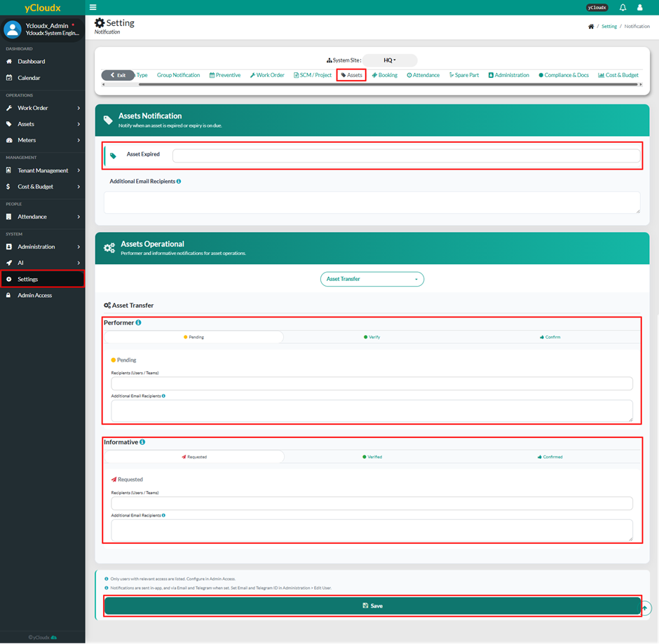Image resolution: width=659 pixels, height=644 pixels.
Task: Switch to the Work Order tab
Action: [267, 75]
